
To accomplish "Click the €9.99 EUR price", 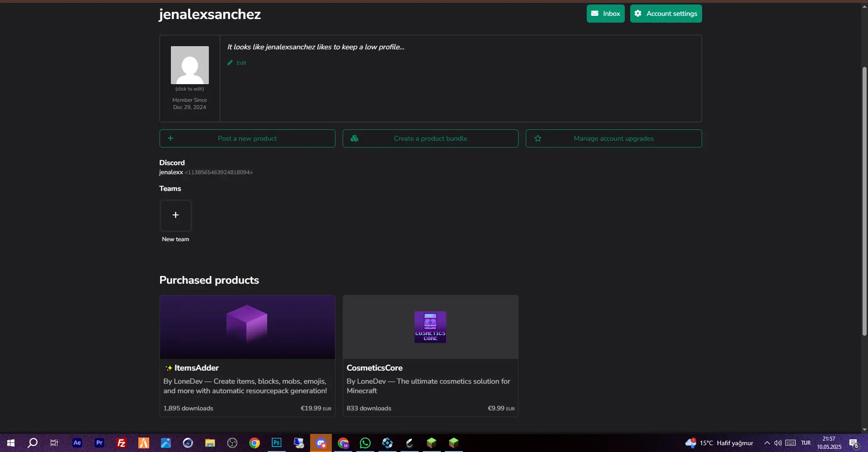I will click(501, 408).
